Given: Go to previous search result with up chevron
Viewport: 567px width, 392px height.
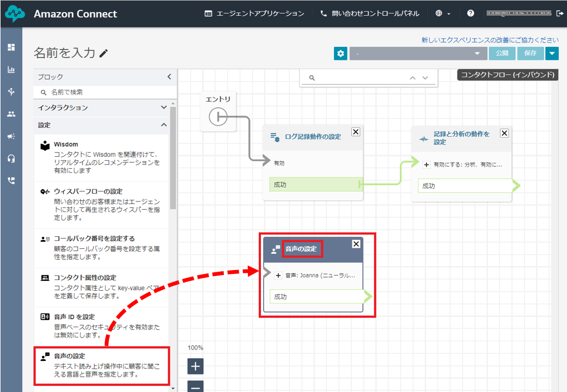Looking at the screenshot, I should point(413,78).
